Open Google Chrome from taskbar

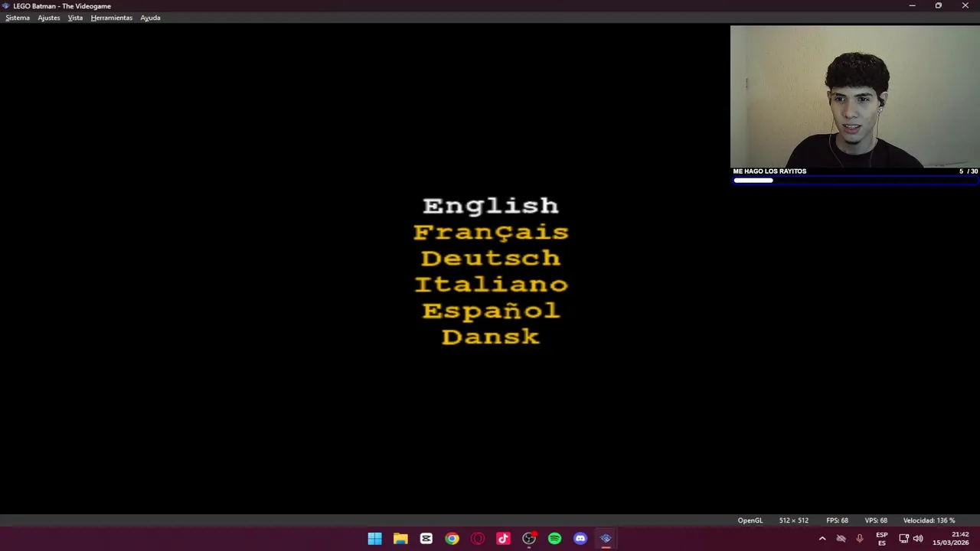click(452, 539)
